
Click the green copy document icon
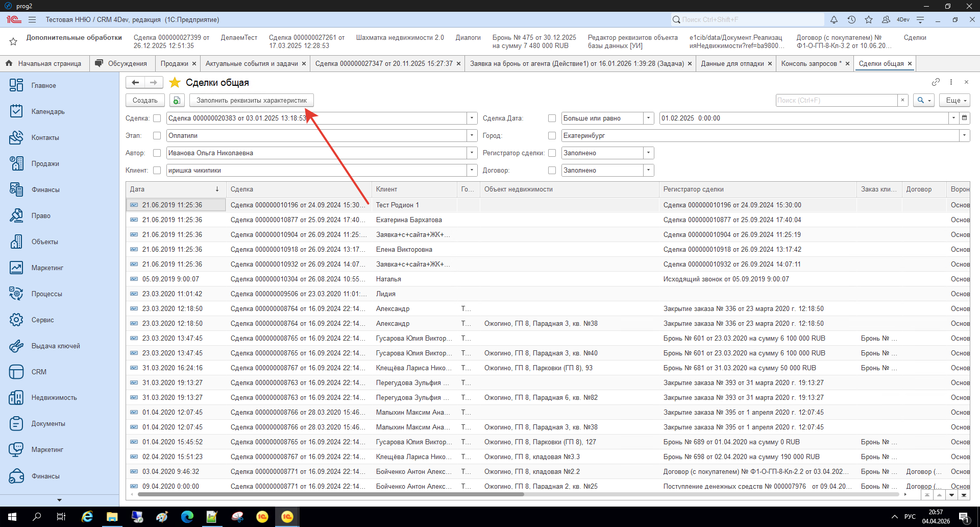[x=177, y=101]
